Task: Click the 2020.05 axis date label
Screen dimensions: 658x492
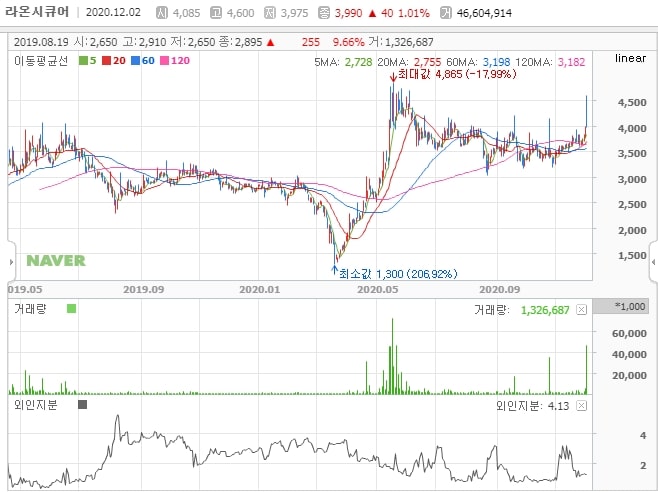Action: click(x=378, y=290)
